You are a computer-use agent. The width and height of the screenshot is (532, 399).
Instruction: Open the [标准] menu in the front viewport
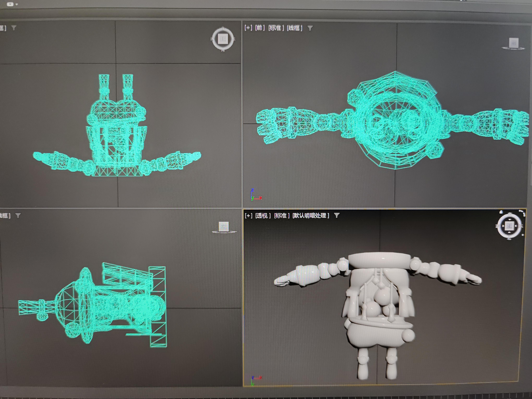coord(276,28)
